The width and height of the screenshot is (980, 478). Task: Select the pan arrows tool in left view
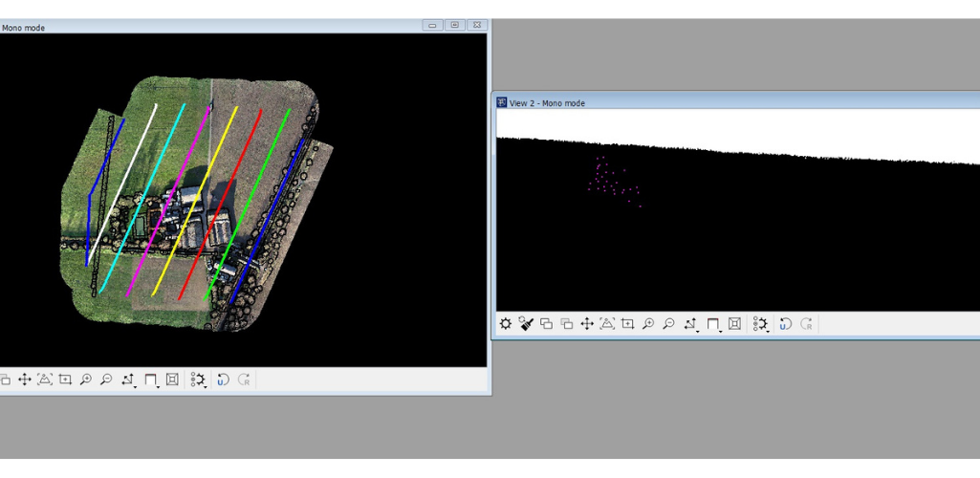click(24, 380)
